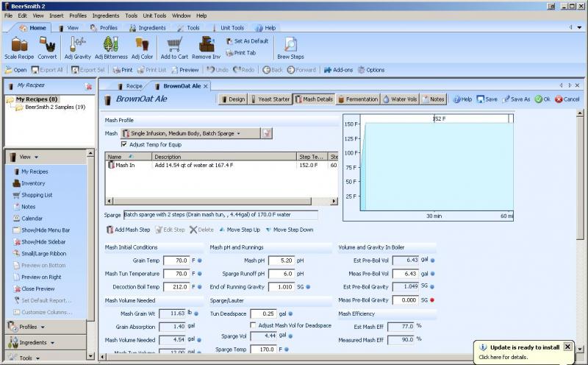
Task: Click the Print toolbar button
Action: coord(123,70)
